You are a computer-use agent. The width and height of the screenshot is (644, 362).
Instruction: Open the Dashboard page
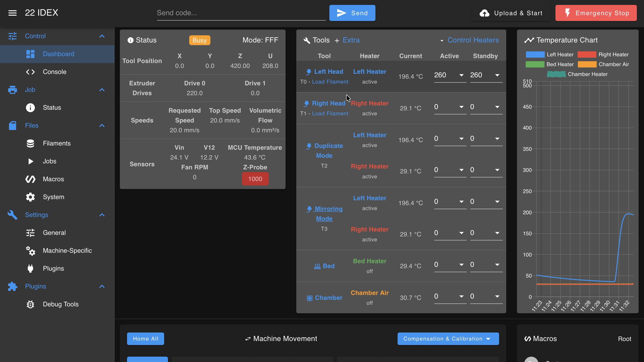pos(57,54)
